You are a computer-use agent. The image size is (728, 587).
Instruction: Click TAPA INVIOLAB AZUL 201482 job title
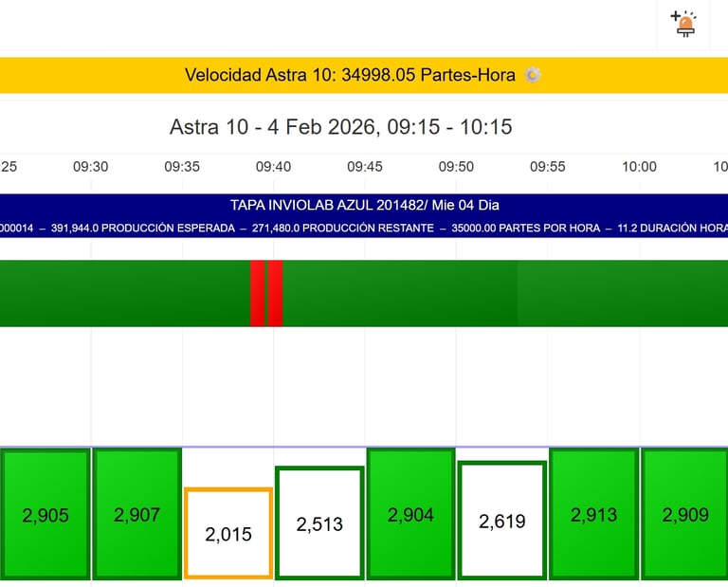pos(364,205)
